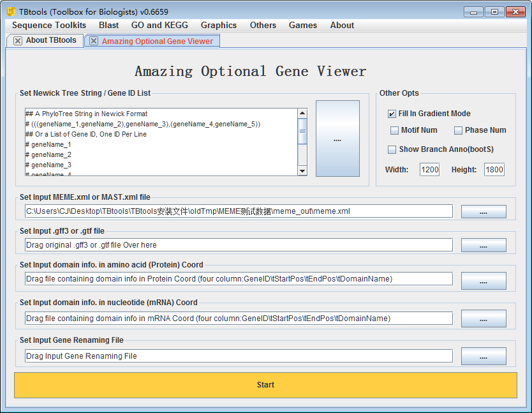Browse for .gff3 or .gtf file
Viewport: 532px width, 413px height.
[484, 245]
